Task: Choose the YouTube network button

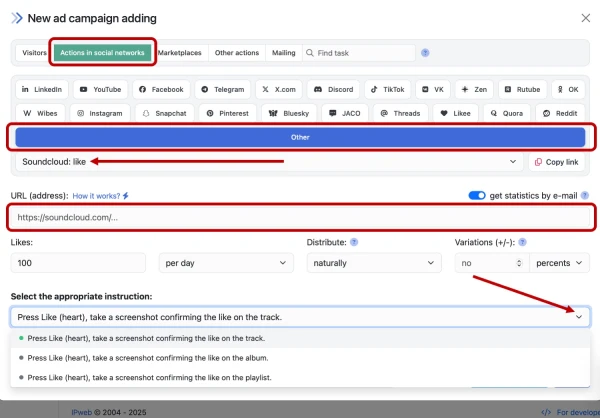Action: (100, 89)
